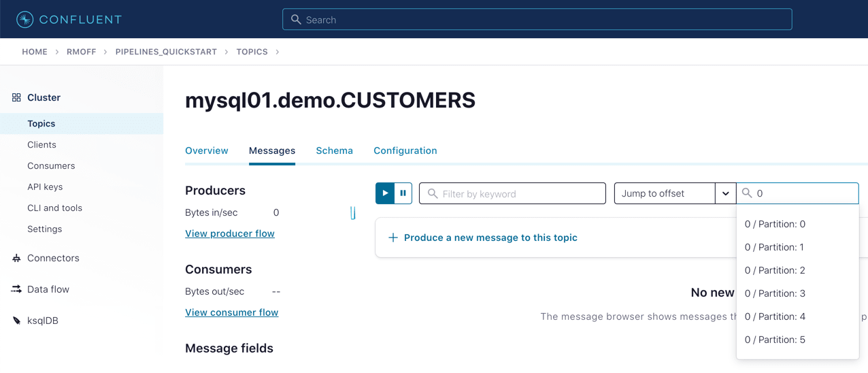Click PIPELINES_QUICKSTART in the breadcrumb
The height and width of the screenshot is (373, 868).
(x=166, y=52)
